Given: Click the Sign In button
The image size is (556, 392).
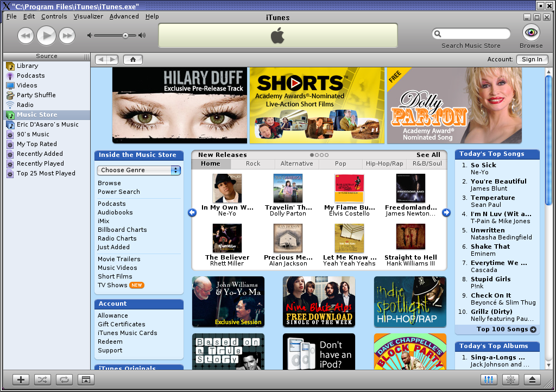Looking at the screenshot, I should [532, 60].
